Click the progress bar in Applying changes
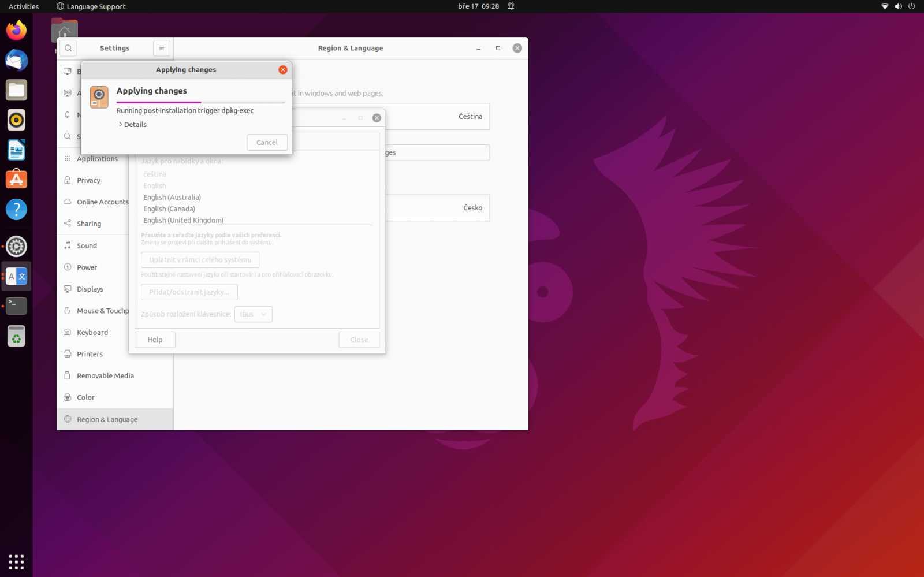Viewport: 924px width, 577px height. pyautogui.click(x=200, y=102)
